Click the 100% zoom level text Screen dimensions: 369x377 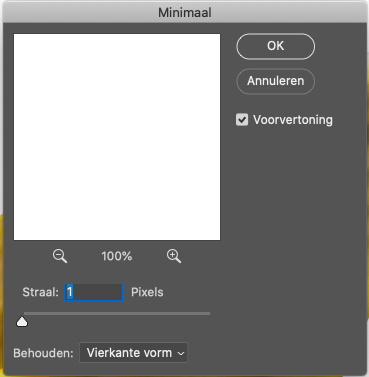click(x=117, y=256)
